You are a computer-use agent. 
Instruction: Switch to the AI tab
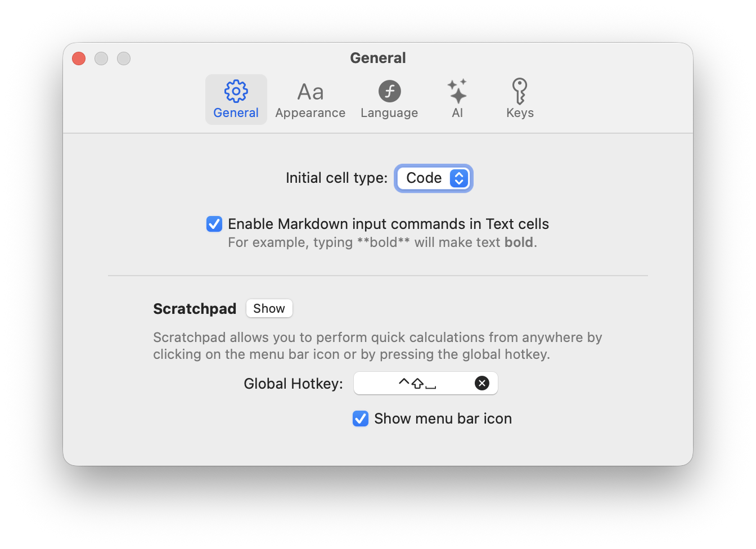[x=457, y=99]
